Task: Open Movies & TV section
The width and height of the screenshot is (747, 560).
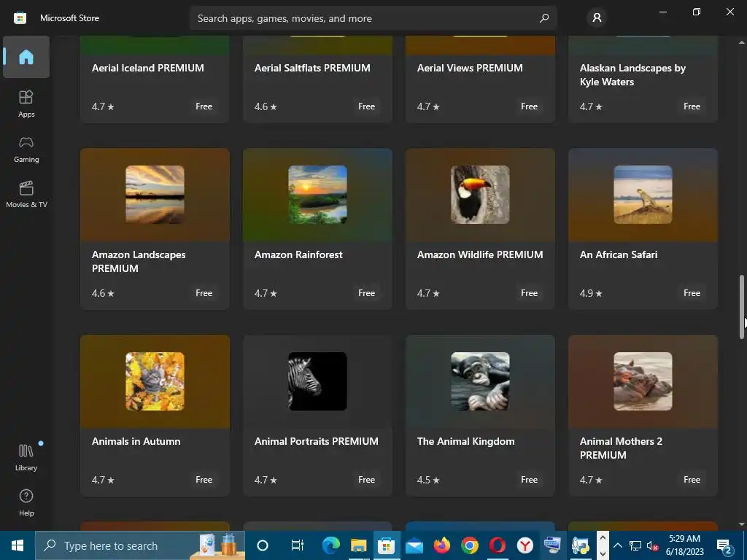Action: [x=26, y=195]
